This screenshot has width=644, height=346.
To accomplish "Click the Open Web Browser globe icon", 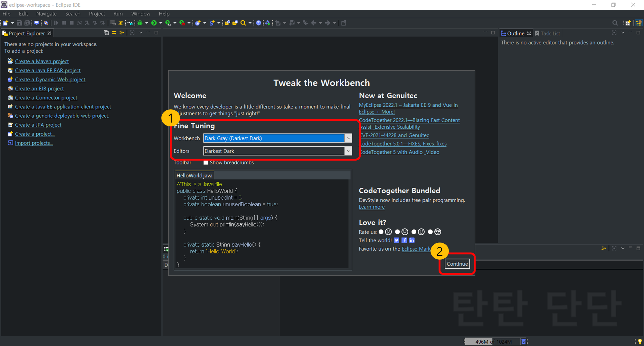I will point(259,23).
